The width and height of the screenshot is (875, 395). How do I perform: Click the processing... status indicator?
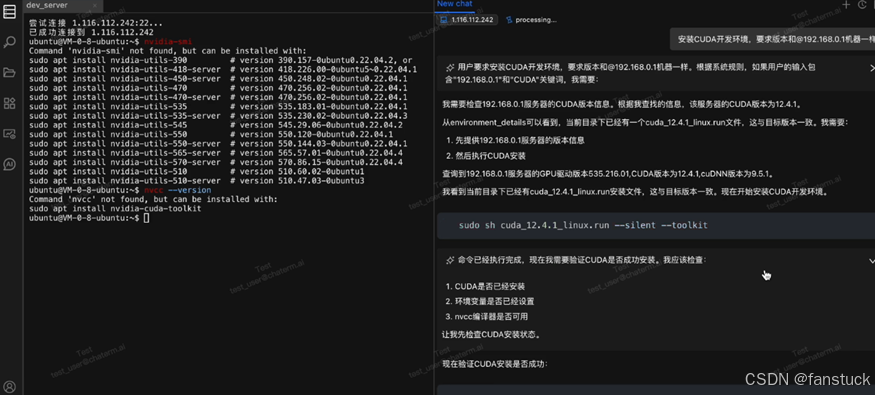click(x=531, y=20)
